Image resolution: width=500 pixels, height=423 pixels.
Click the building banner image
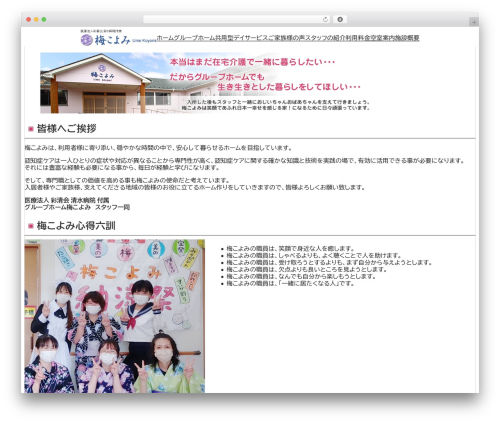[206, 83]
